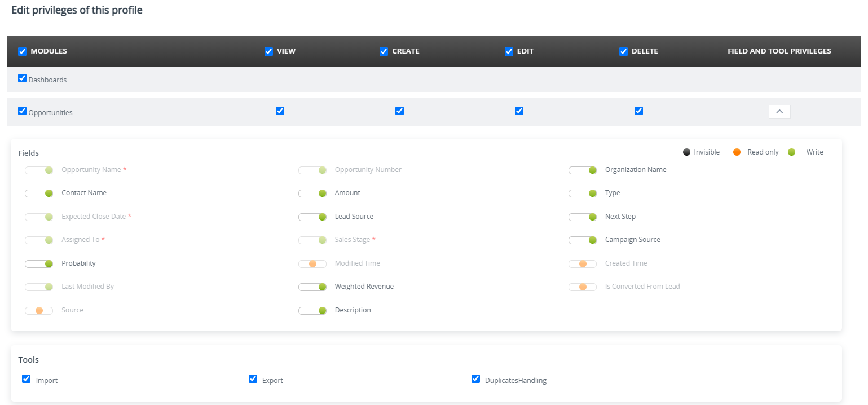Click the Organization Name field label
868x405 pixels.
[636, 170]
